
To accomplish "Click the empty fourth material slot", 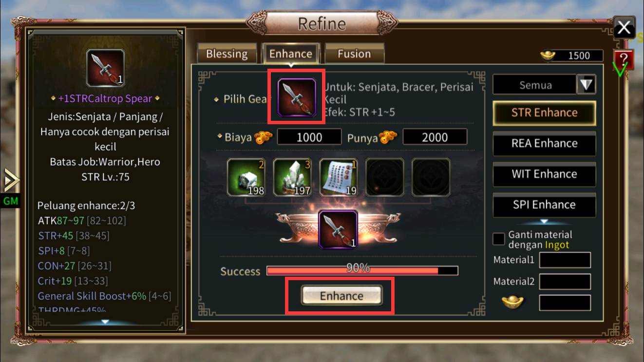I will (x=384, y=177).
